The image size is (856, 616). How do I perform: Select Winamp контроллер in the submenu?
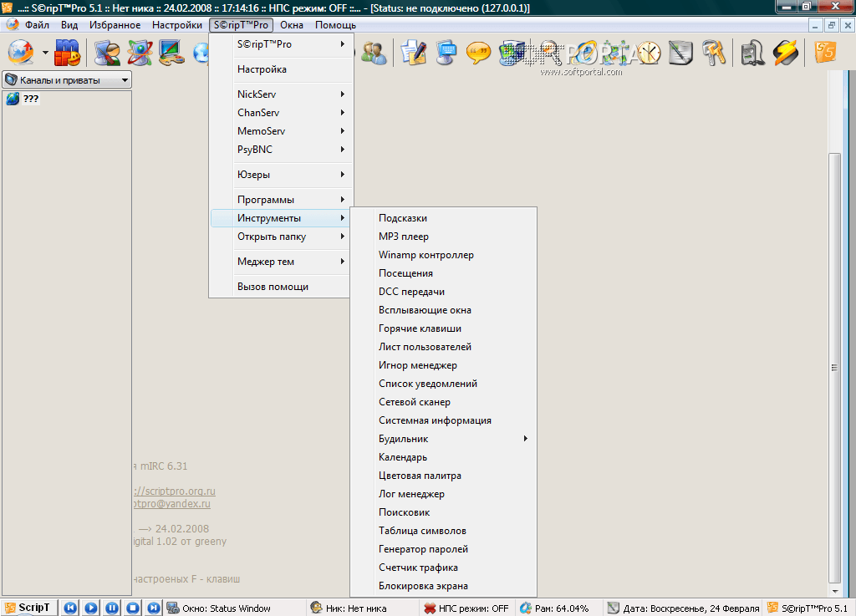[443, 255]
